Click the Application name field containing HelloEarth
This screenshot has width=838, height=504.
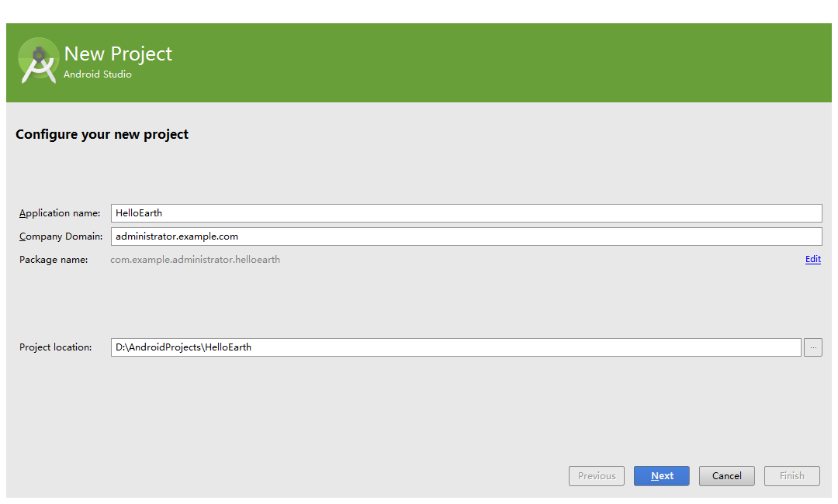[466, 213]
